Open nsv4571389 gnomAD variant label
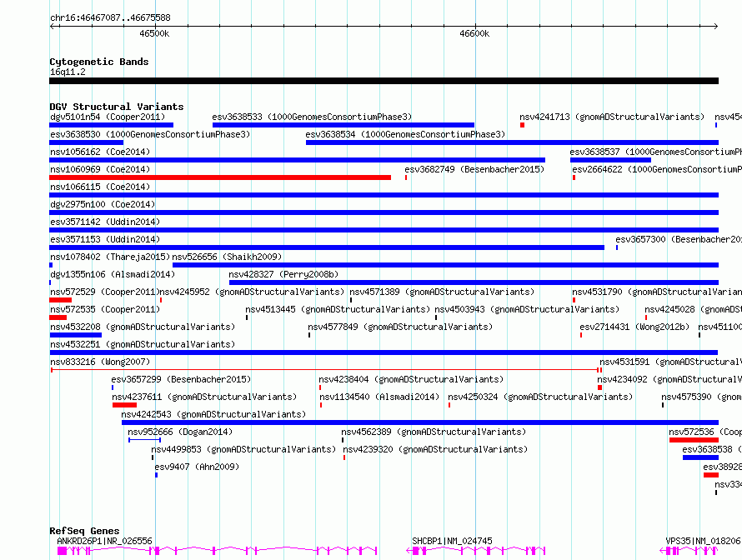 tap(442, 292)
